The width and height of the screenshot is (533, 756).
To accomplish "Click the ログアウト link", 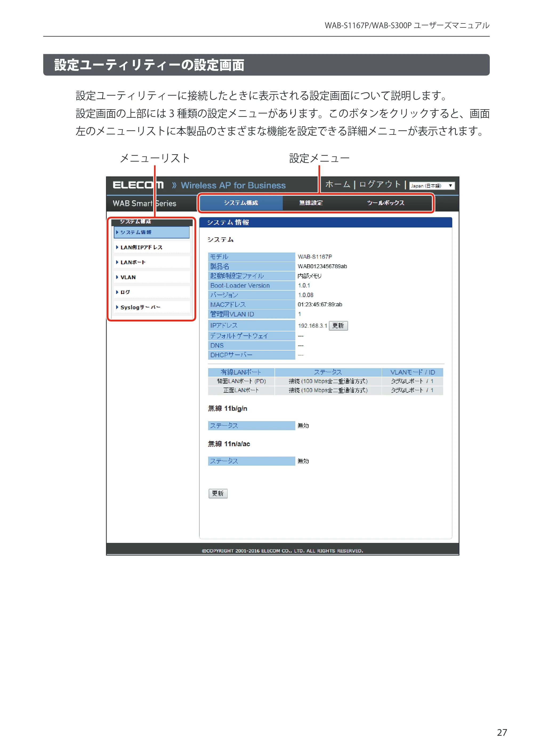I will pyautogui.click(x=379, y=184).
